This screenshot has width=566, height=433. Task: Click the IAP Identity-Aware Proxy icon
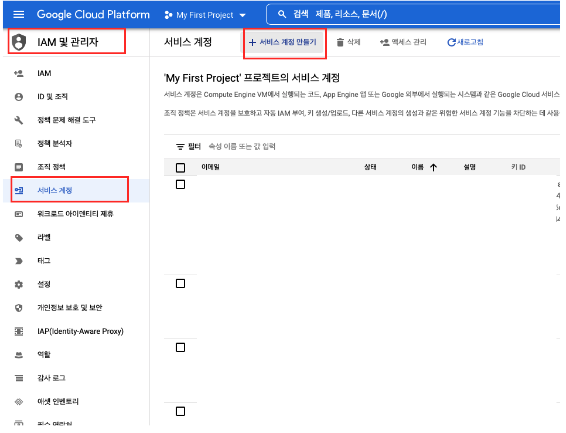click(19, 331)
